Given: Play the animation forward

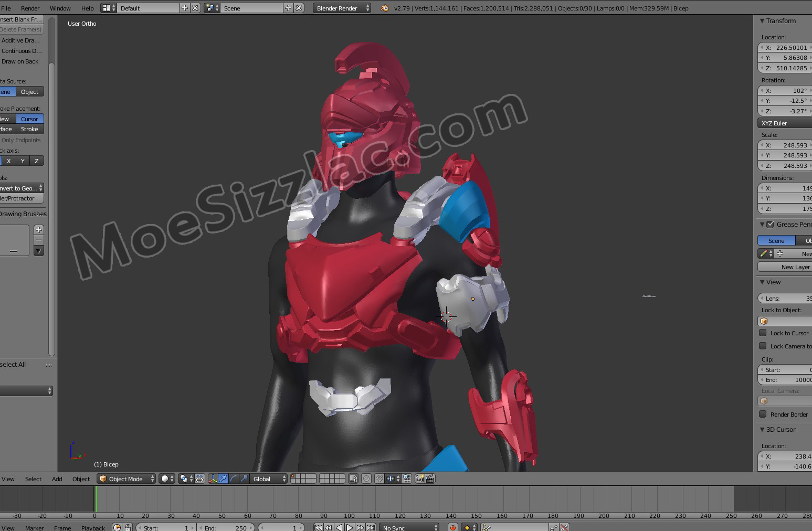Looking at the screenshot, I should tap(350, 527).
